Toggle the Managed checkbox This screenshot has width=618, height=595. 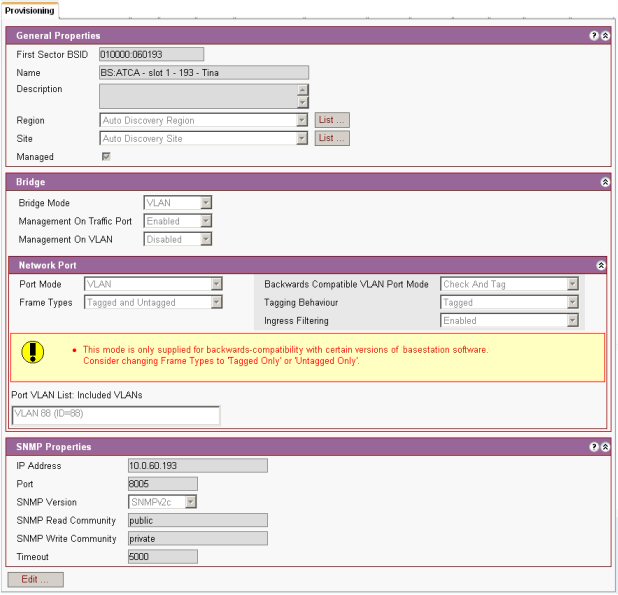coord(105,157)
